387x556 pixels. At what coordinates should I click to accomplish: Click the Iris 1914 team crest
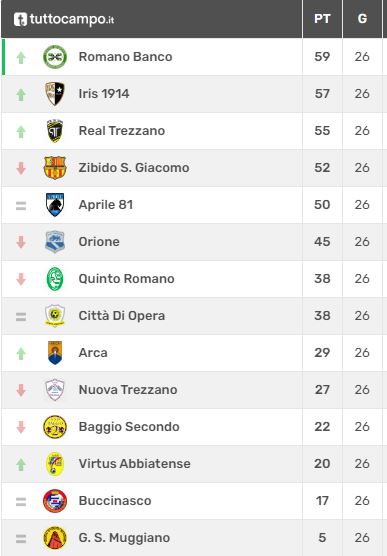click(55, 94)
